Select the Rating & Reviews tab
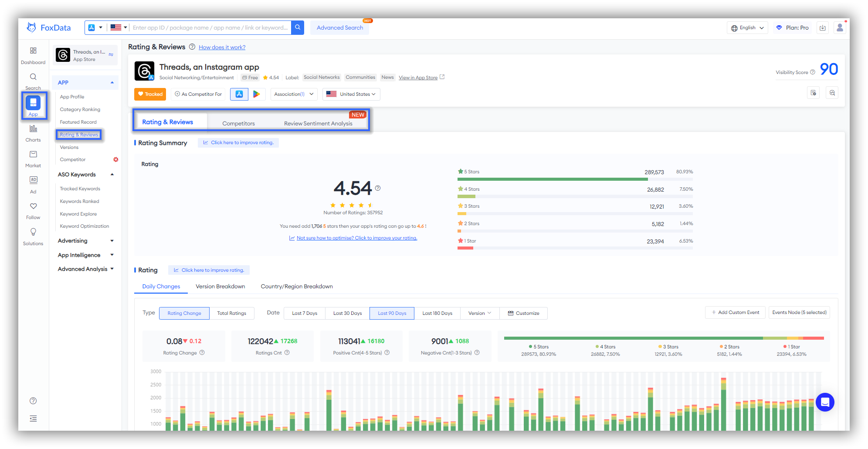 (x=168, y=122)
